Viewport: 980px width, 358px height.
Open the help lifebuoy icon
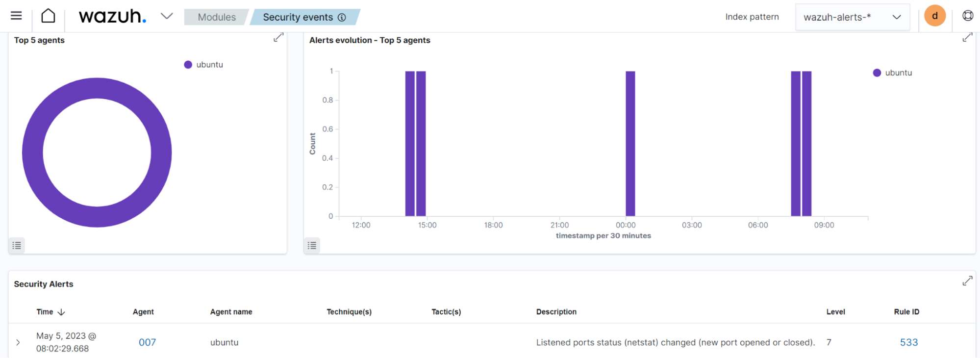click(x=968, y=16)
